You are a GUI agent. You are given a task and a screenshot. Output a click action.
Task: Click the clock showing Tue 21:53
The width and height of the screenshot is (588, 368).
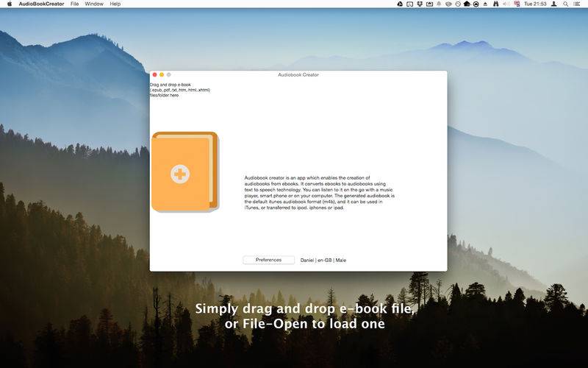click(535, 4)
